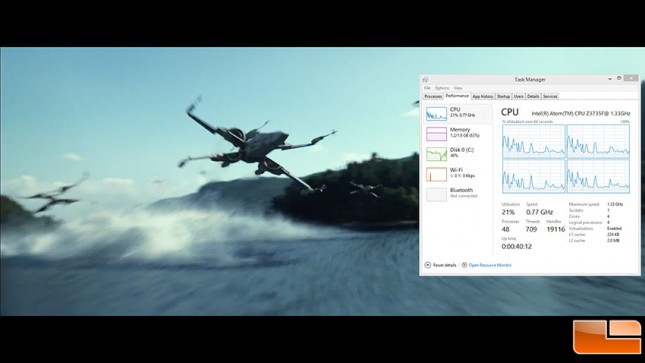This screenshot has width=645, height=363.
Task: Open Resource Monitor link
Action: tap(490, 265)
